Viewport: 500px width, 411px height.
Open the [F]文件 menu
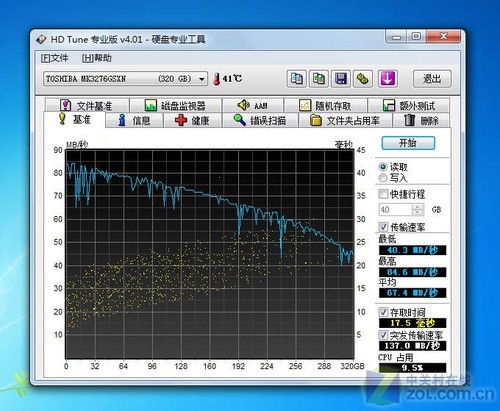[x=55, y=58]
